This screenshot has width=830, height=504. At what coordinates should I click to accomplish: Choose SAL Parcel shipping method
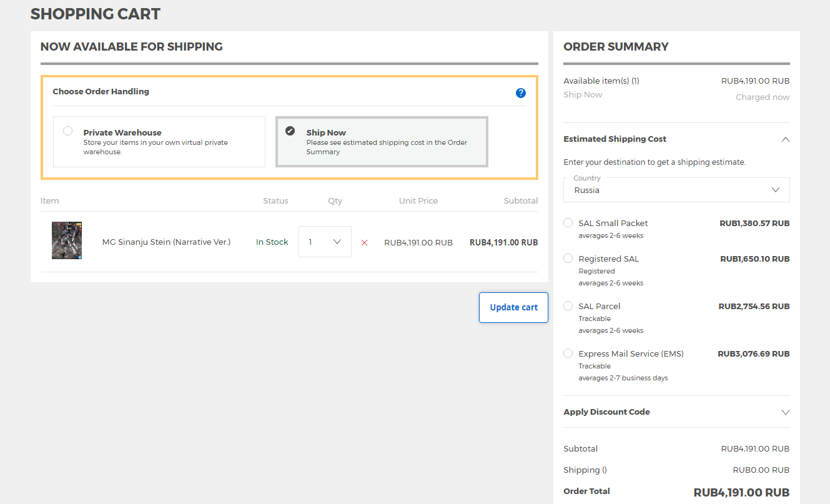[x=568, y=306]
